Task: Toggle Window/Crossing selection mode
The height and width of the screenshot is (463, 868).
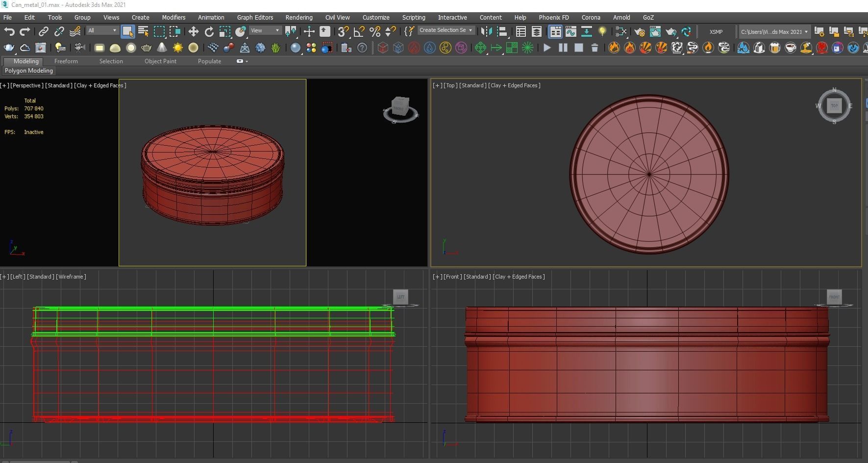Action: [174, 31]
